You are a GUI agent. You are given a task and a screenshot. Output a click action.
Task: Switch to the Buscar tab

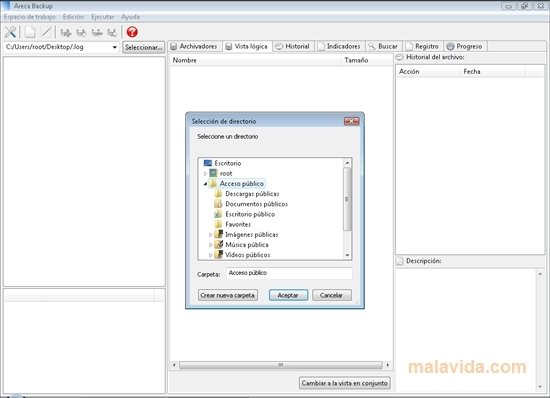(384, 46)
